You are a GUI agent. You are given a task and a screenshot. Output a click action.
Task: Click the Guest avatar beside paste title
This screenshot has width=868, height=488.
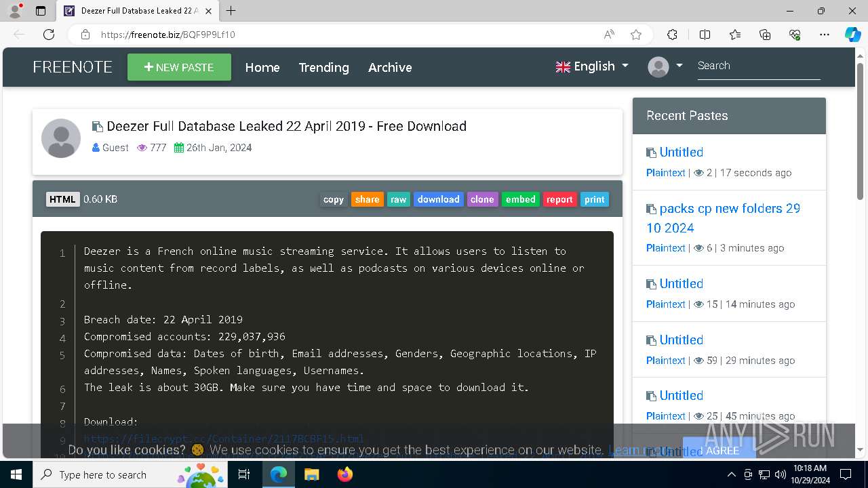(x=61, y=138)
